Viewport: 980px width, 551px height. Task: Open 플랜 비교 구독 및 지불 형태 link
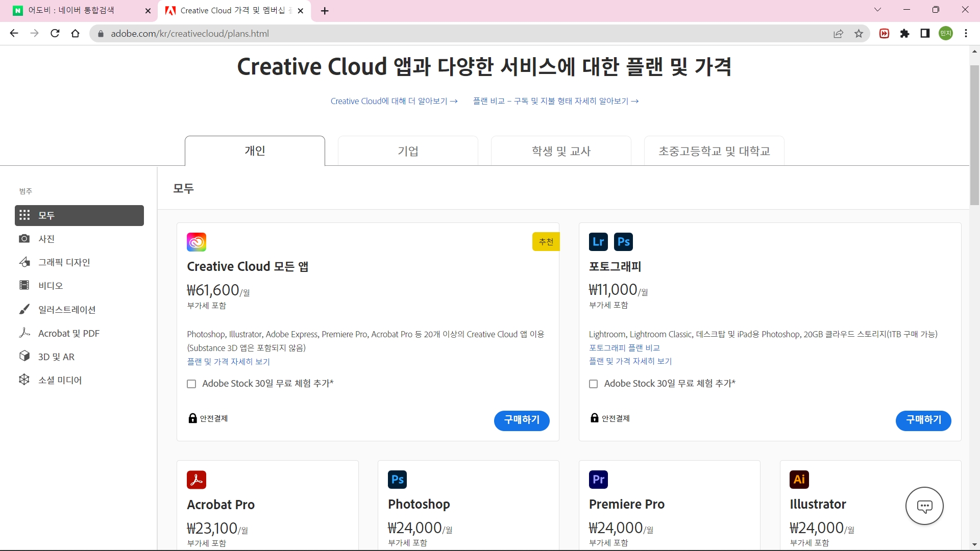pos(555,101)
